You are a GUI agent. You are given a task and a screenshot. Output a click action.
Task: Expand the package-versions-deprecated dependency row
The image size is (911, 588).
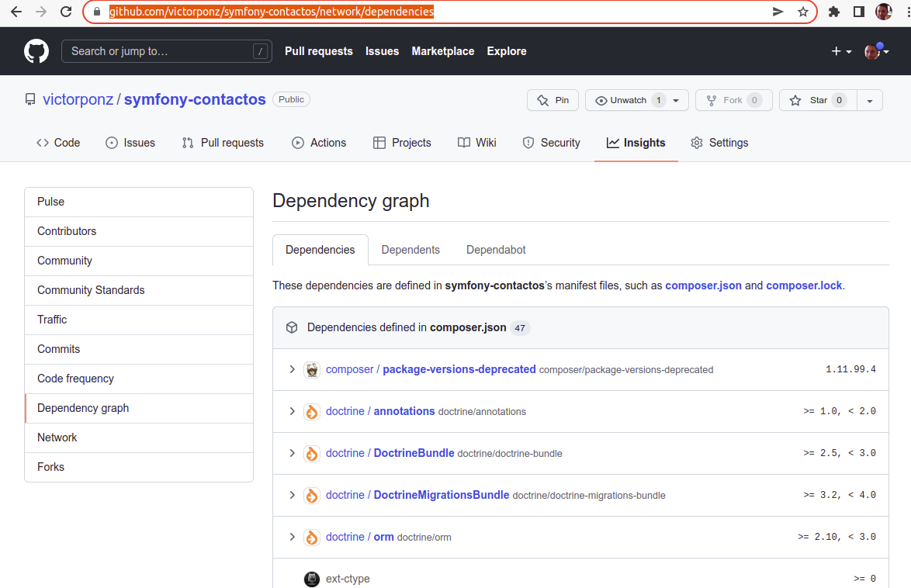point(292,369)
